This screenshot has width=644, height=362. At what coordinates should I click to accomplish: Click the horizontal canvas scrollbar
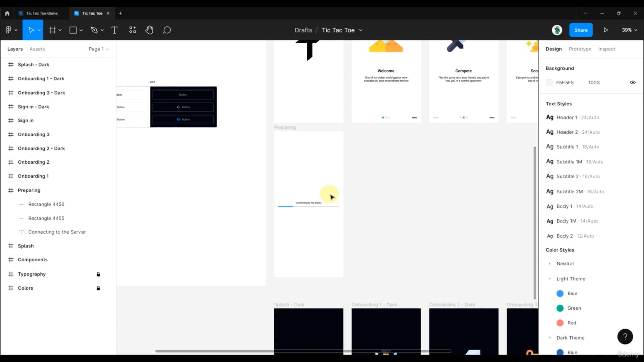303,351
